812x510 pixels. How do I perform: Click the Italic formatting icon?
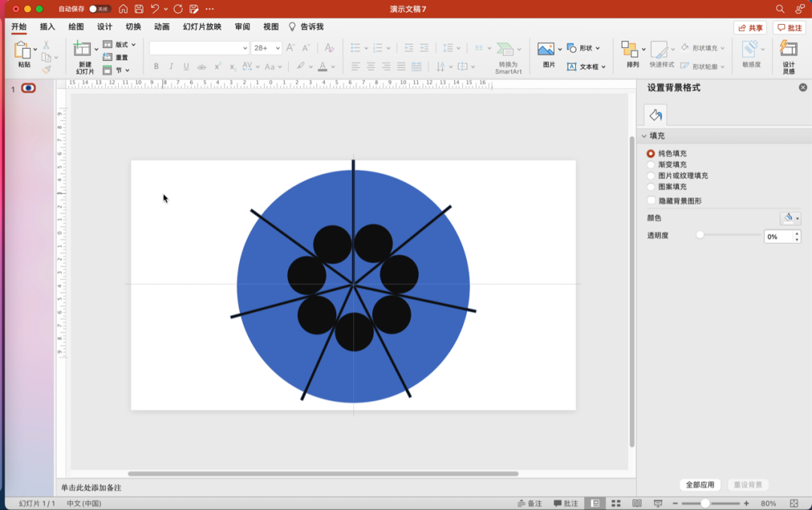pos(171,66)
